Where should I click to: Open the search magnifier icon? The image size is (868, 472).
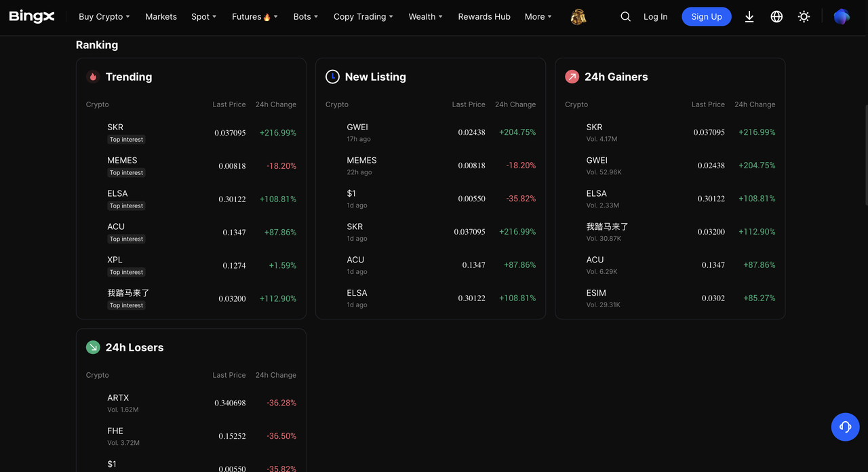click(x=625, y=16)
